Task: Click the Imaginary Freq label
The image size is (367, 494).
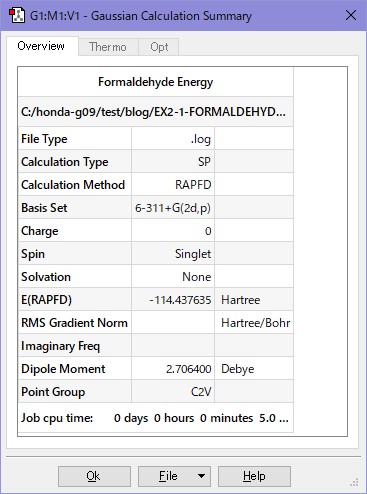Action: tap(60, 346)
